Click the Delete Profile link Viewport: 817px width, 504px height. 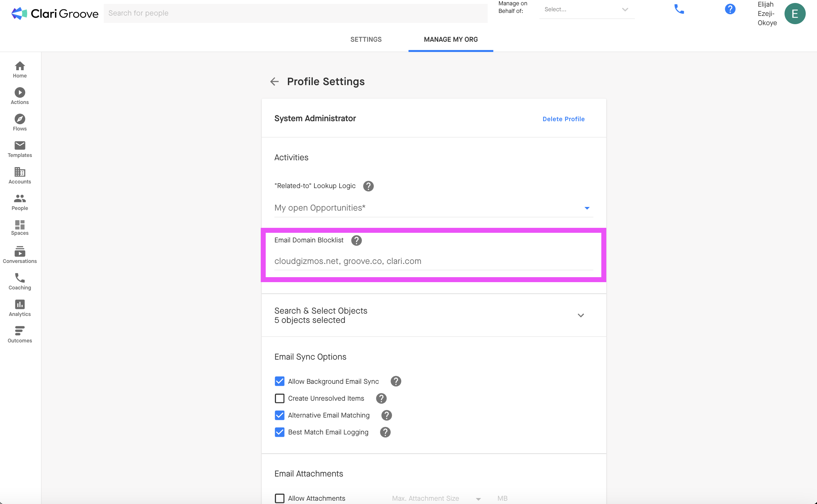pos(563,119)
